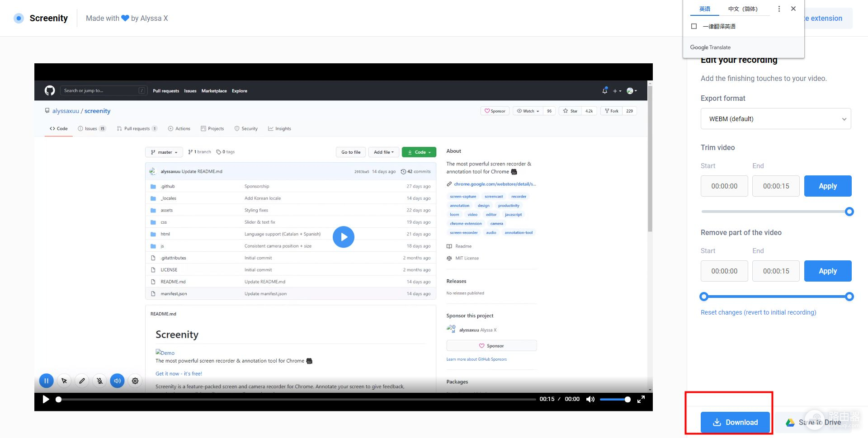Click the video seek bar handle

pyautogui.click(x=58, y=399)
